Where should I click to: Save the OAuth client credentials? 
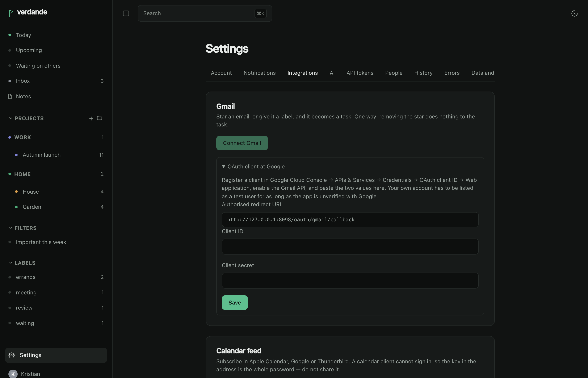tap(235, 302)
